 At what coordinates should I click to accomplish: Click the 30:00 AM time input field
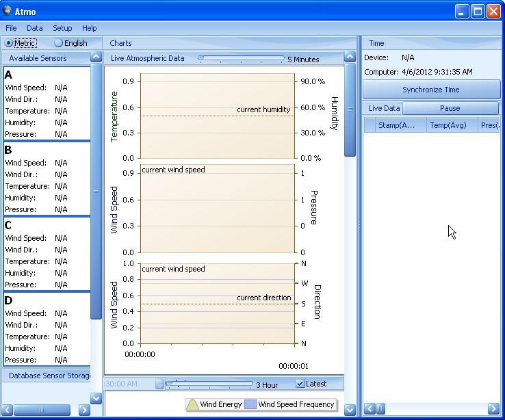(129, 384)
